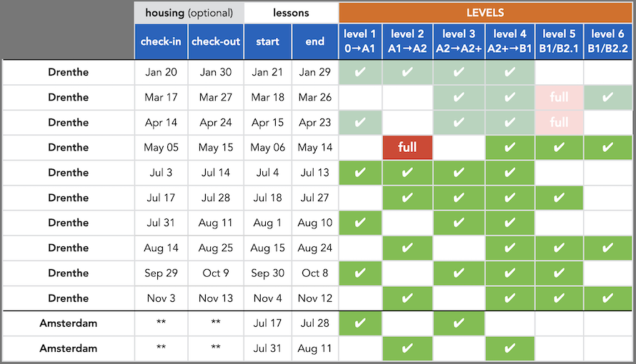Click level 2 checkmark in Aug 14 row
Image resolution: width=636 pixels, height=364 pixels.
click(x=407, y=248)
